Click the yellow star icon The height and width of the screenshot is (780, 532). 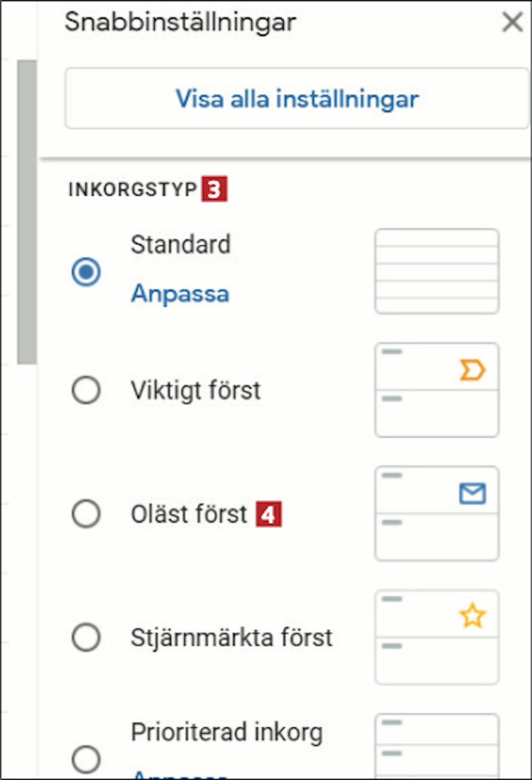tap(472, 616)
